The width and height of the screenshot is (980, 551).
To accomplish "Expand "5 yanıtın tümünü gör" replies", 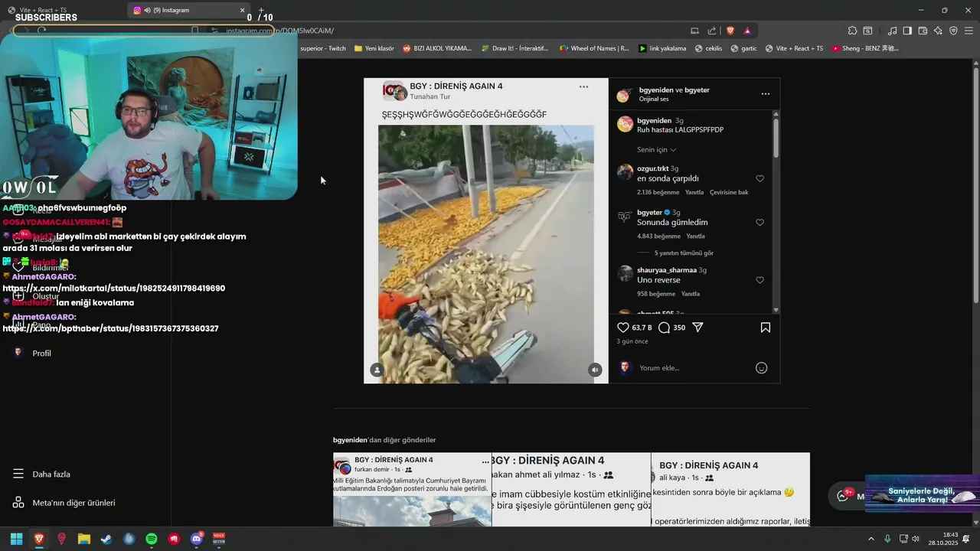I will point(684,253).
